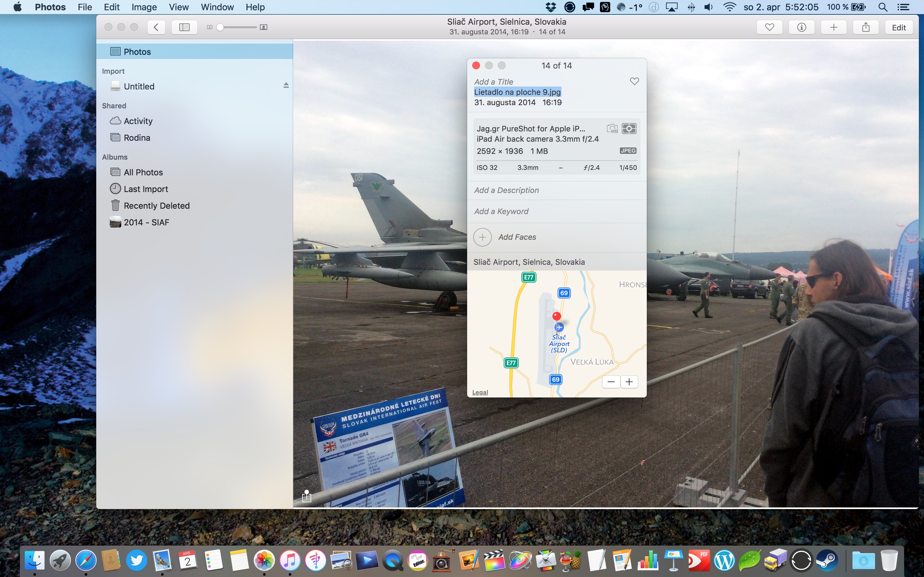Favorite the photo with toolbar heart
924x577 pixels.
click(x=769, y=27)
